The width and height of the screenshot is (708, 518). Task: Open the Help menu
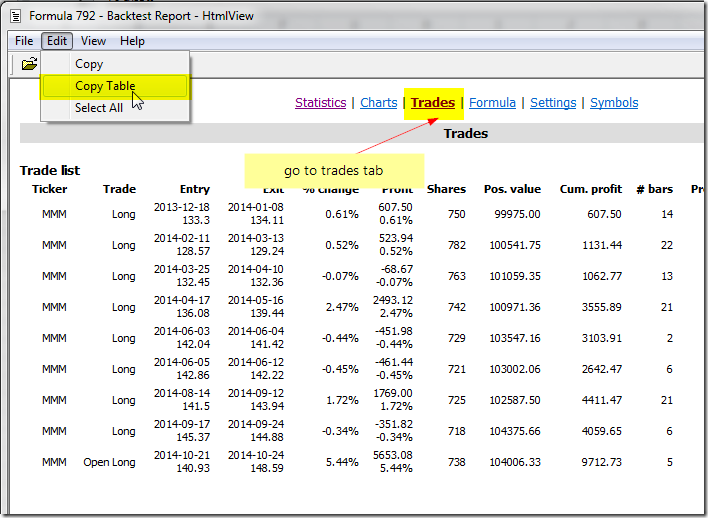(x=132, y=41)
